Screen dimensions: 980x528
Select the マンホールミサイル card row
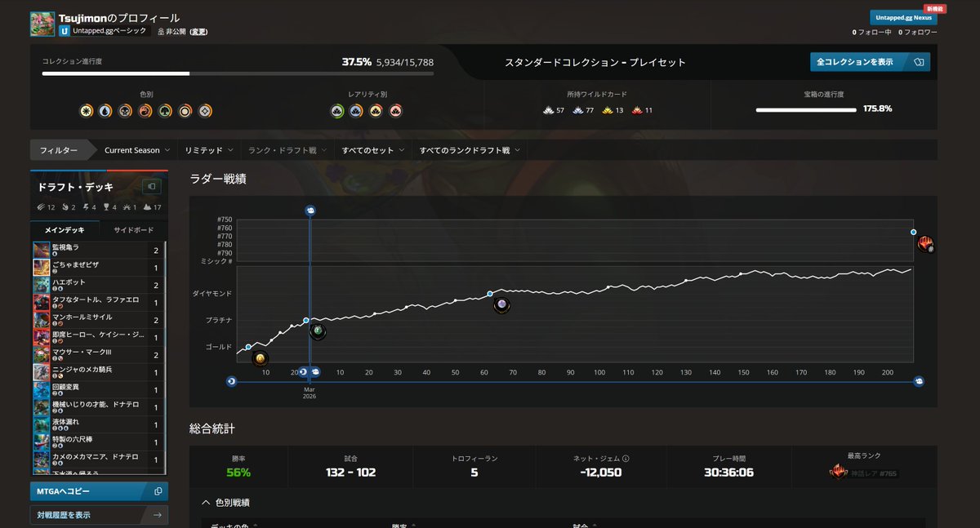[98, 320]
